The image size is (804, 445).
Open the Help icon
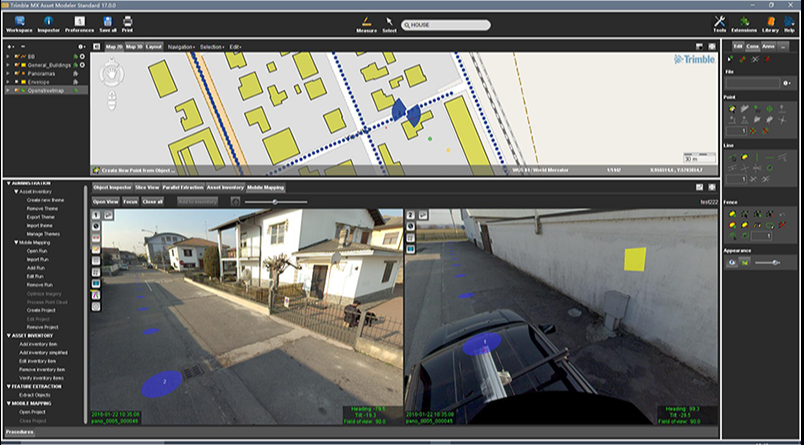pyautogui.click(x=789, y=24)
